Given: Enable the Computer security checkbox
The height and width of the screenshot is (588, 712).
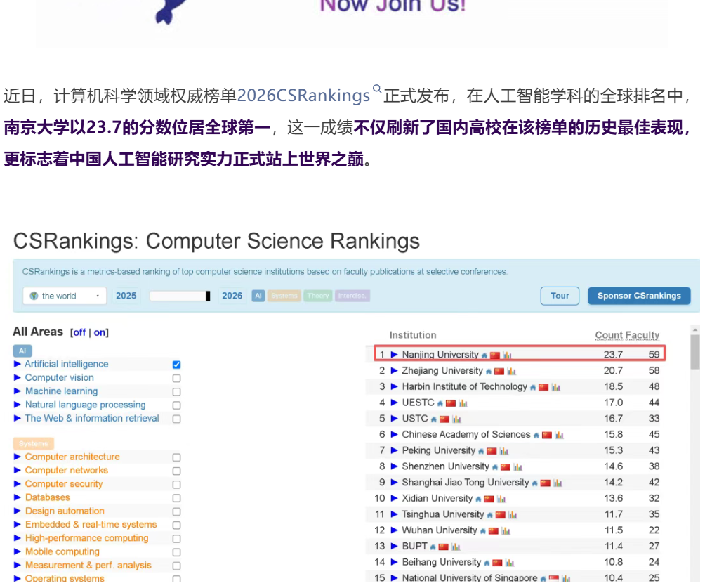Looking at the screenshot, I should [177, 485].
